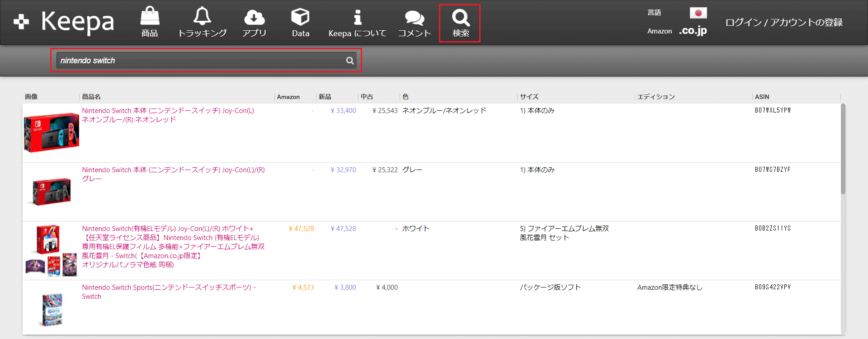Select the 検索 magnifier icon
This screenshot has width=868, height=339.
point(460,18)
